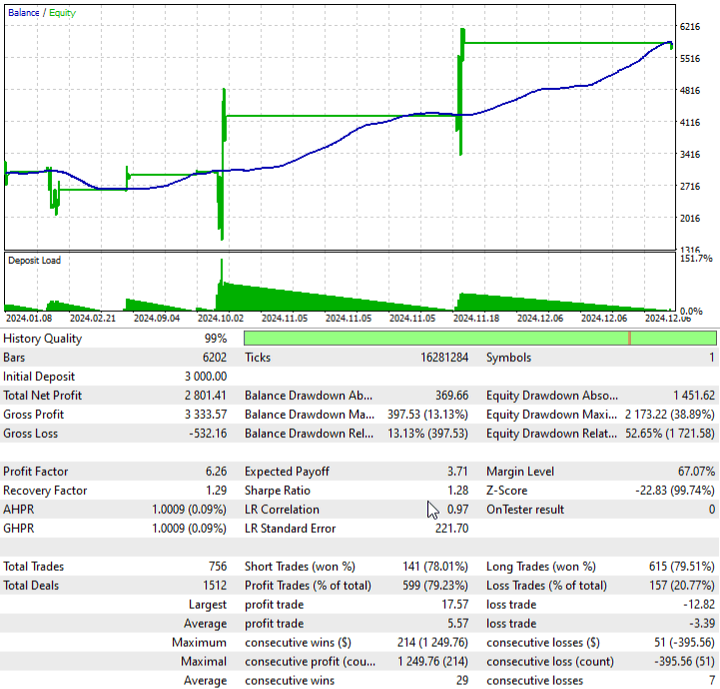Select average profit trade value 5.57
720x689 pixels.
458,623
